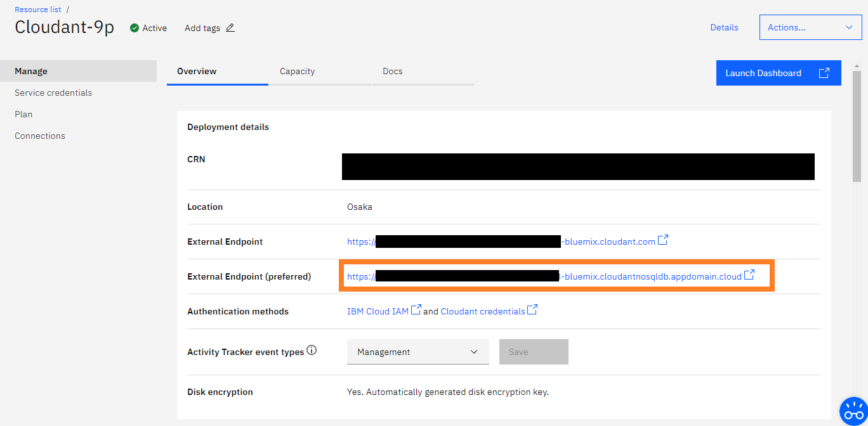Image resolution: width=868 pixels, height=426 pixels.
Task: Click the Launch Dashboard button
Action: click(778, 73)
